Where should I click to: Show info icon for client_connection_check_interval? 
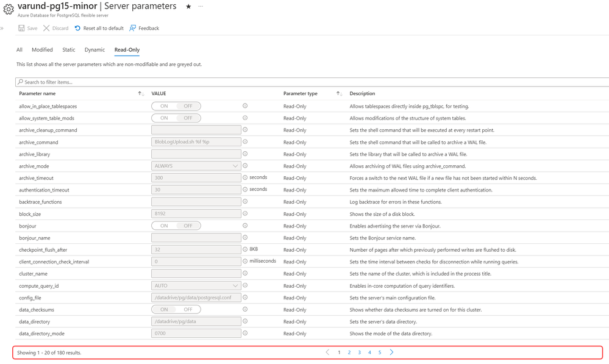pyautogui.click(x=245, y=261)
